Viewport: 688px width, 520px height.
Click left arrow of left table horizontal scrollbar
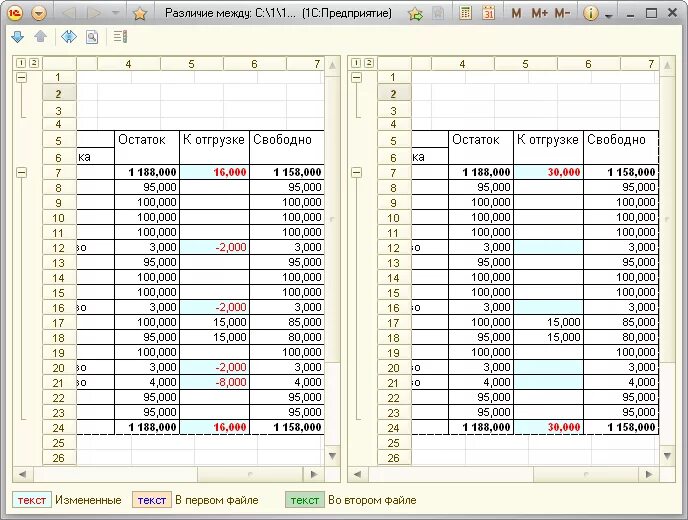tap(23, 474)
